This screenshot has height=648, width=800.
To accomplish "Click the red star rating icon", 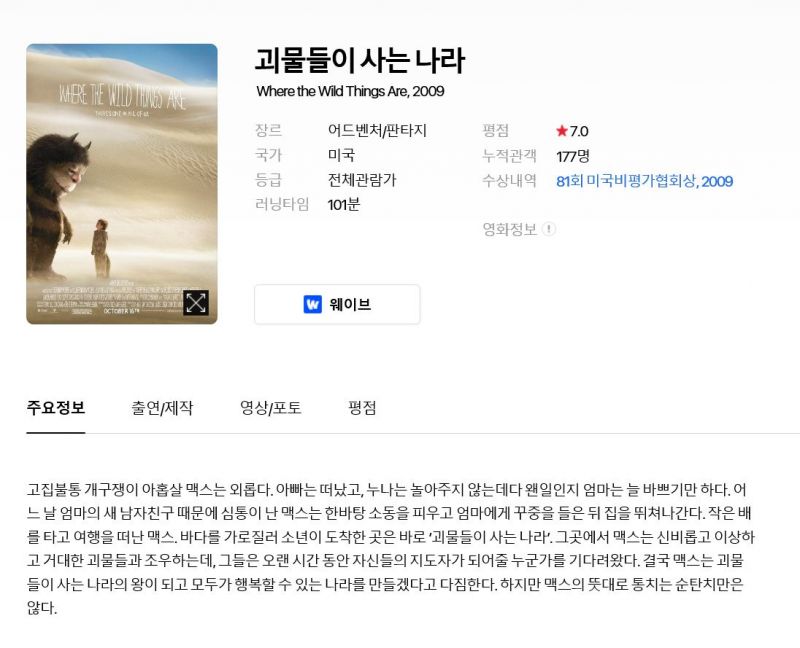I will pyautogui.click(x=562, y=131).
